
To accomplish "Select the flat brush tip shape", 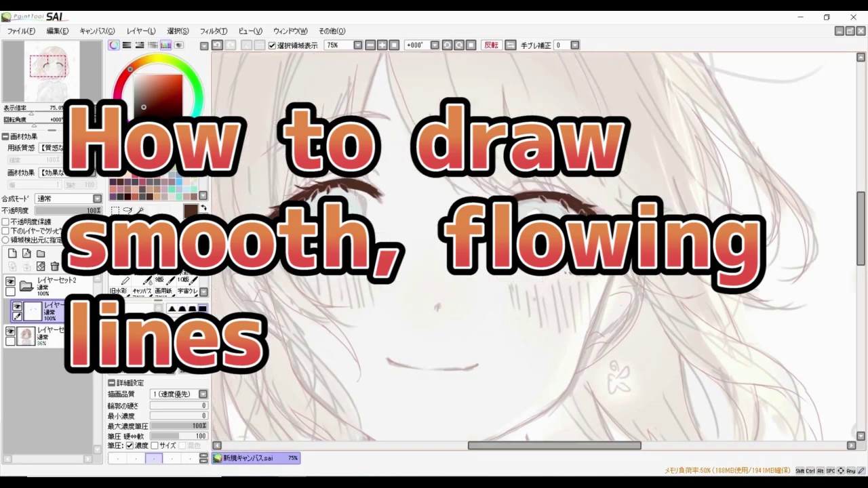I will (x=203, y=308).
